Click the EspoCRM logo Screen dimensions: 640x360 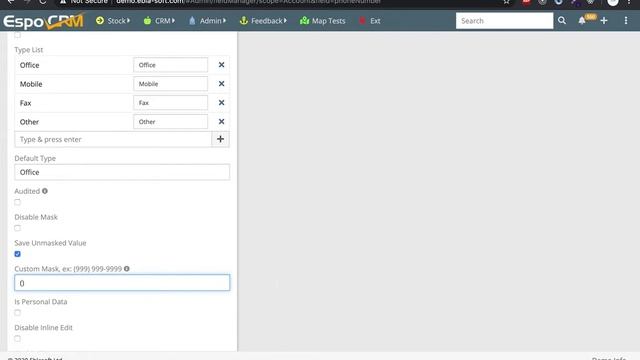pyautogui.click(x=43, y=21)
